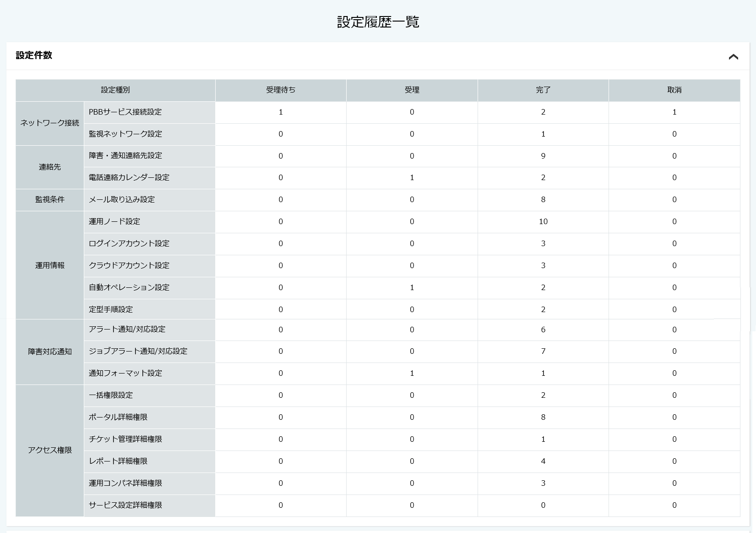Click 受理 count 1 for 電話連絡カレンダー設定
The height and width of the screenshot is (533, 756).
pos(412,178)
